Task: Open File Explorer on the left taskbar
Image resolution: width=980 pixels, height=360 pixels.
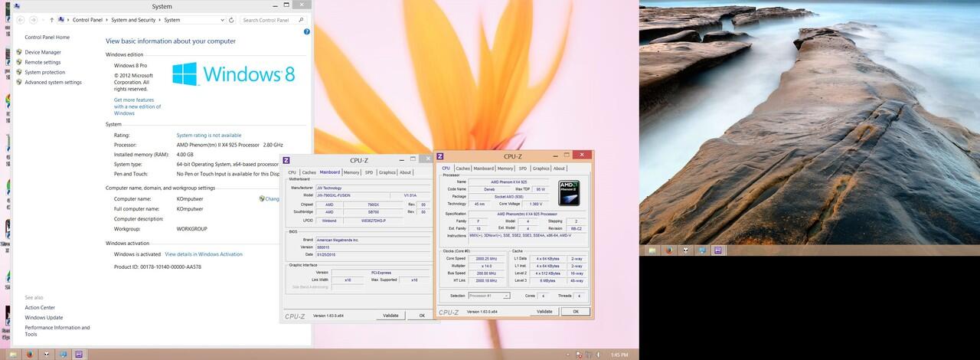Action: click(11, 355)
